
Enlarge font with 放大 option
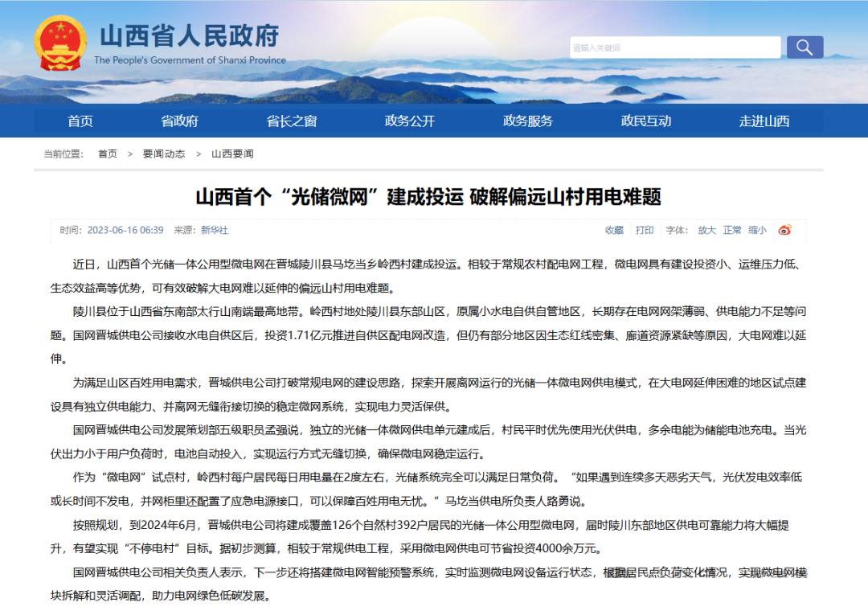706,230
